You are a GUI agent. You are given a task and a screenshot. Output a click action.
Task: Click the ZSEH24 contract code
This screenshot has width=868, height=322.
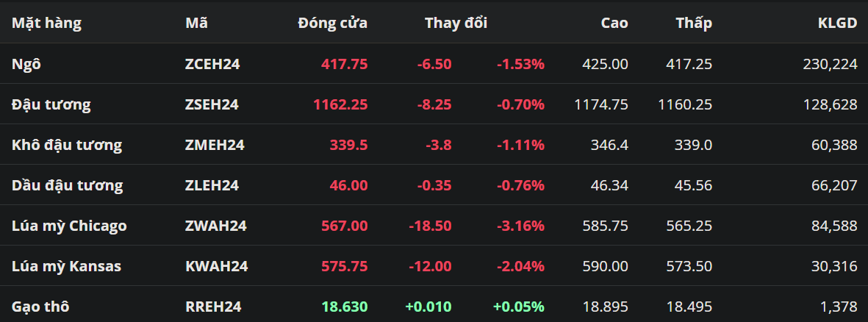click(x=212, y=104)
